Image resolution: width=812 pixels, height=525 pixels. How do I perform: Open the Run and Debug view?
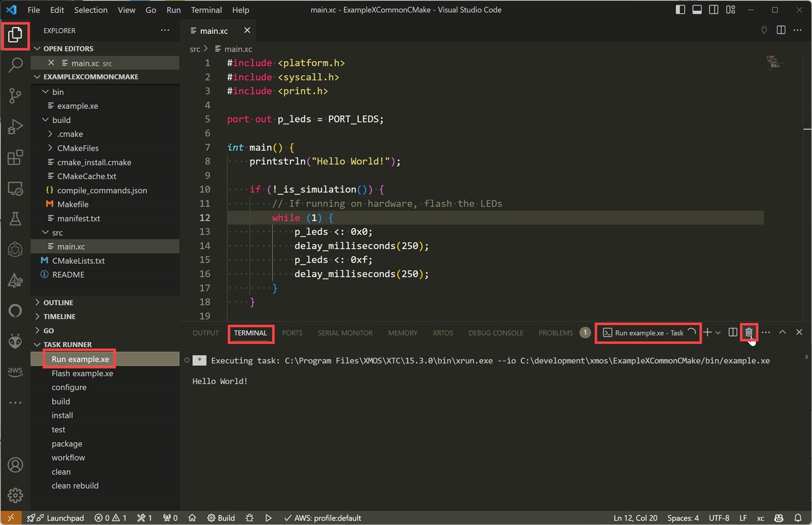click(x=15, y=127)
